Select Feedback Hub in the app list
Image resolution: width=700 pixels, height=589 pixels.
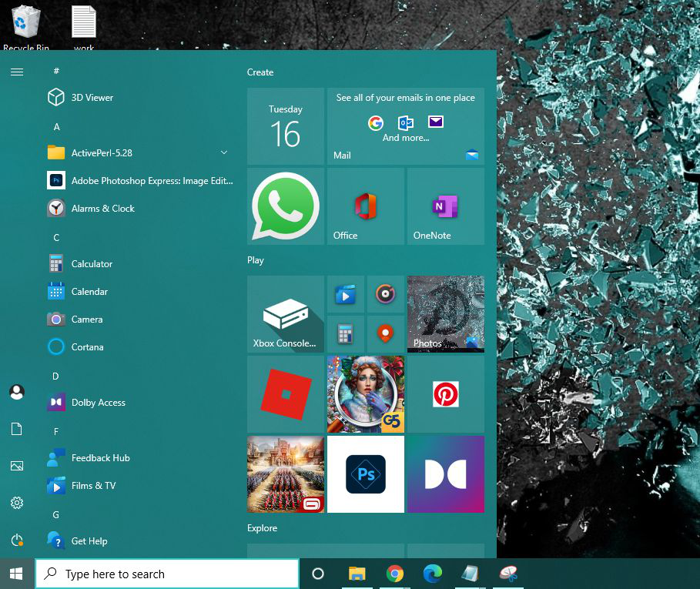[100, 458]
